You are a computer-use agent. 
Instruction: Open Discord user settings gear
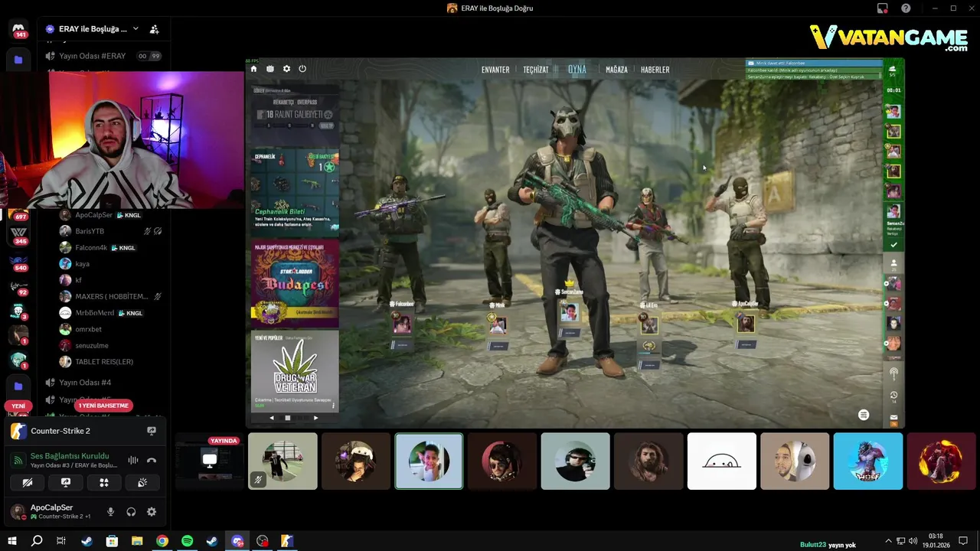(152, 512)
